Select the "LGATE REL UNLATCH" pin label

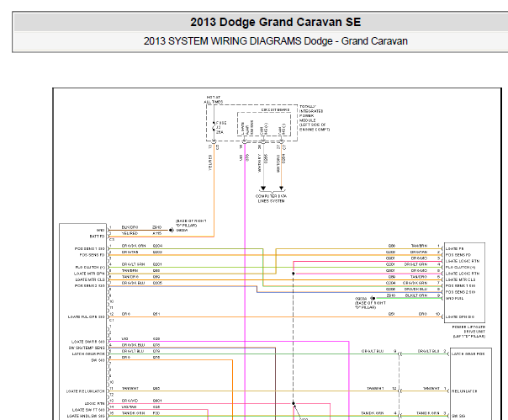pyautogui.click(x=86, y=391)
